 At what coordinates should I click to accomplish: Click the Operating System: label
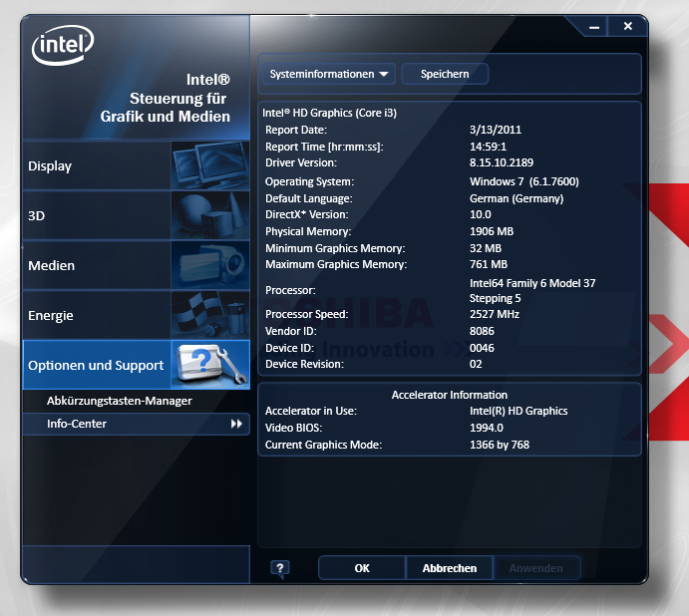click(x=309, y=181)
